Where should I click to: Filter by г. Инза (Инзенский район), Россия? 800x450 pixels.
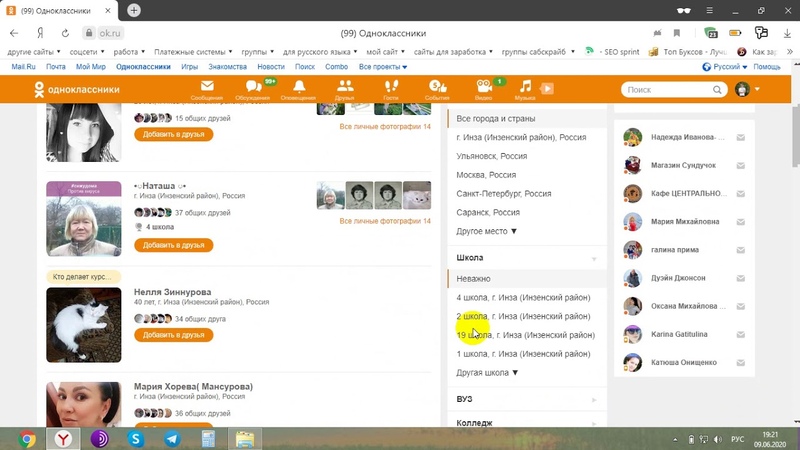tap(521, 137)
